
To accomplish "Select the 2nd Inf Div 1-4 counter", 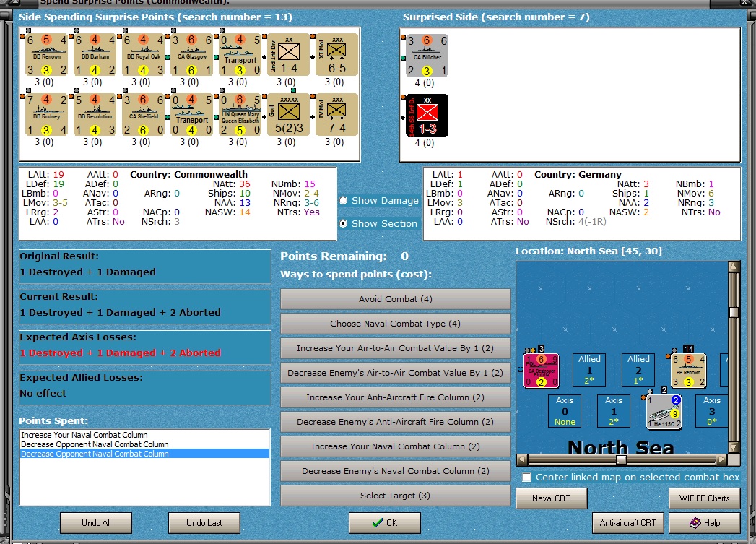I will pyautogui.click(x=288, y=54).
